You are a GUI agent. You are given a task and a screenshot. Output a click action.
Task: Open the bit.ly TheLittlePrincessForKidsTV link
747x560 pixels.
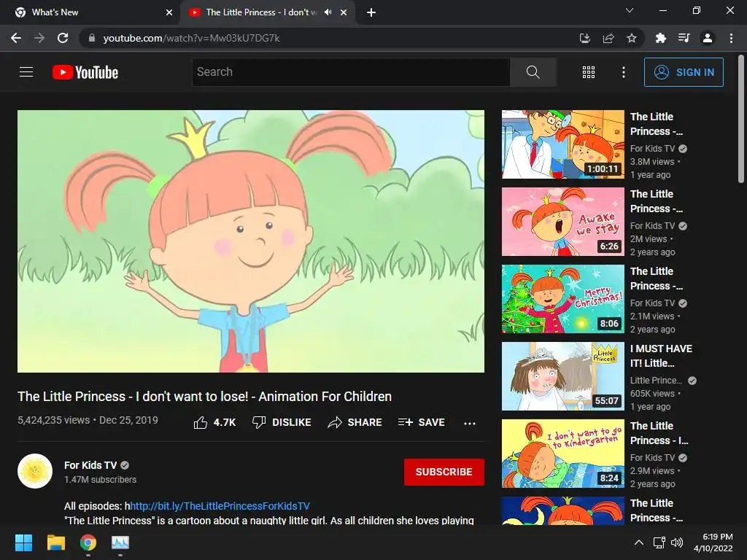(220, 506)
